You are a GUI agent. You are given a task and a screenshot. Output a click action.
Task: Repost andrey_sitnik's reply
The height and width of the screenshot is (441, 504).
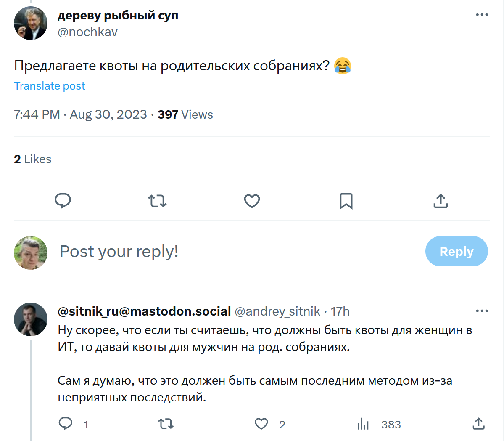[x=166, y=424]
